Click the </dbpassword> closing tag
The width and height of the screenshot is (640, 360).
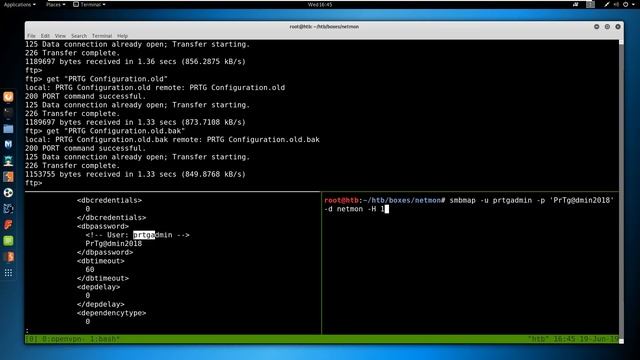point(105,252)
